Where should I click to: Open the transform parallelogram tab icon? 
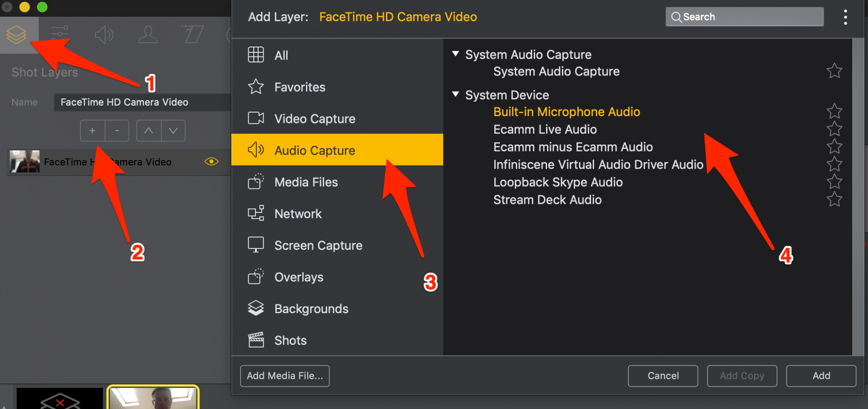pyautogui.click(x=192, y=34)
